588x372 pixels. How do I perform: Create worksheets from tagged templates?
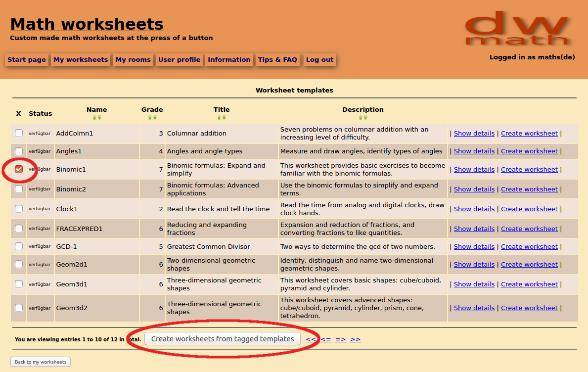pos(222,338)
